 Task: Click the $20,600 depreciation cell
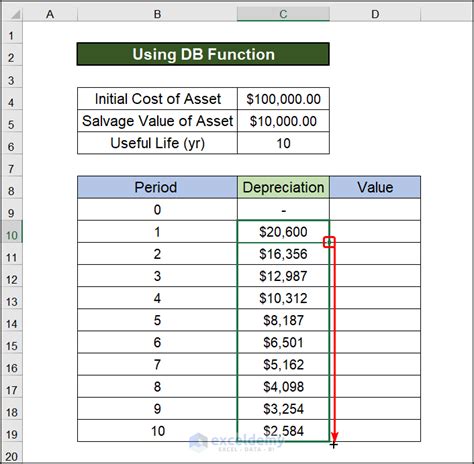[x=283, y=232]
